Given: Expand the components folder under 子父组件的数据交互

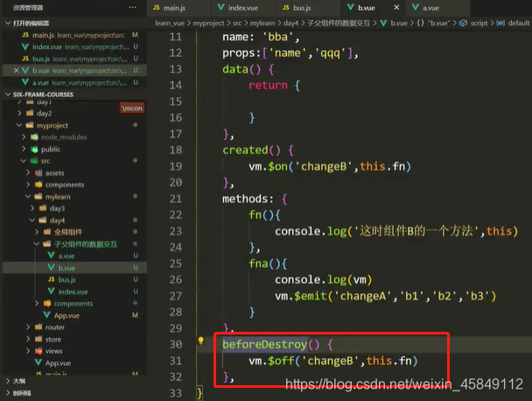Looking at the screenshot, I should 37,303.
